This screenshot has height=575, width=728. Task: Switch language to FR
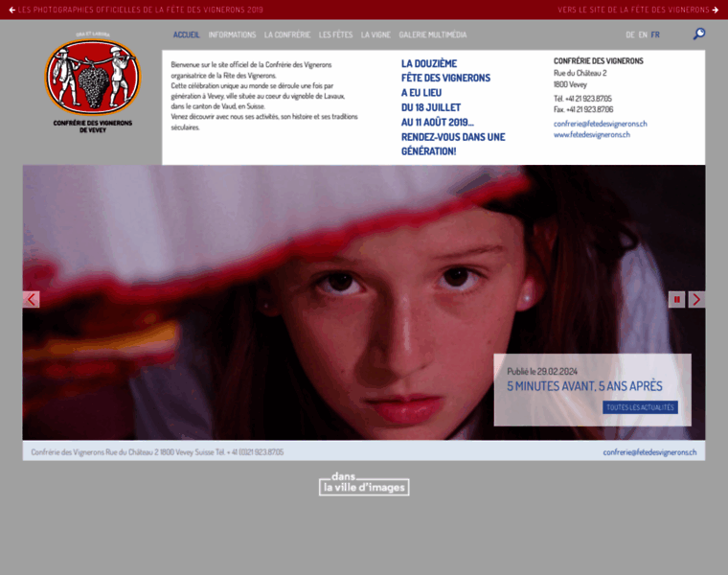coord(655,34)
